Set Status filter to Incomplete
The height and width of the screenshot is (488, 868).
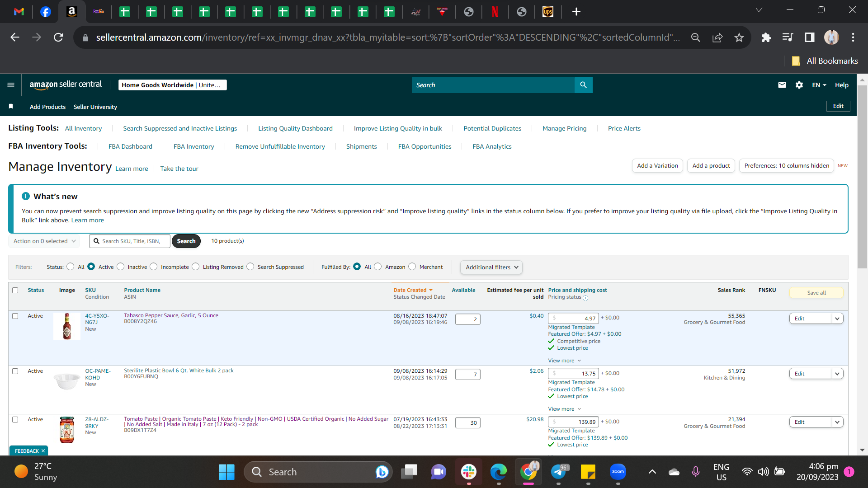point(154,267)
